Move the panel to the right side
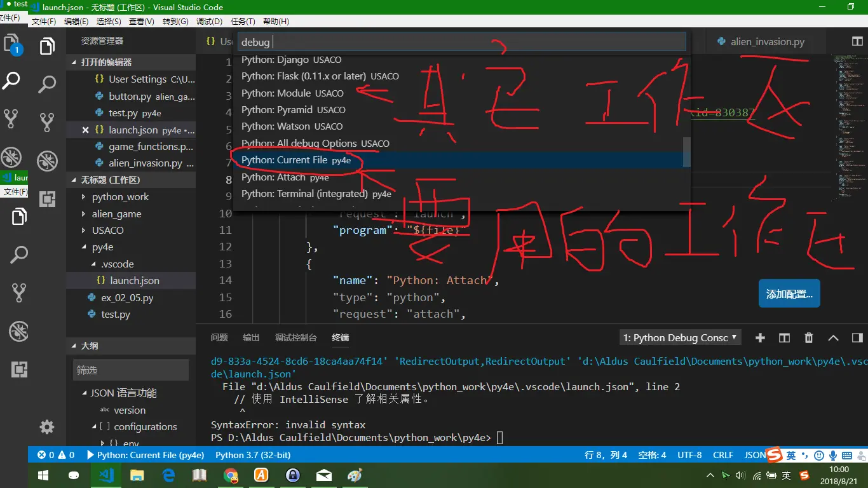The width and height of the screenshot is (868, 488). (x=857, y=338)
